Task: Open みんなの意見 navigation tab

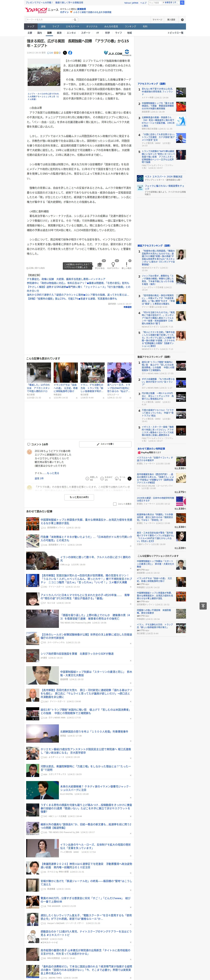Action: tap(111, 27)
